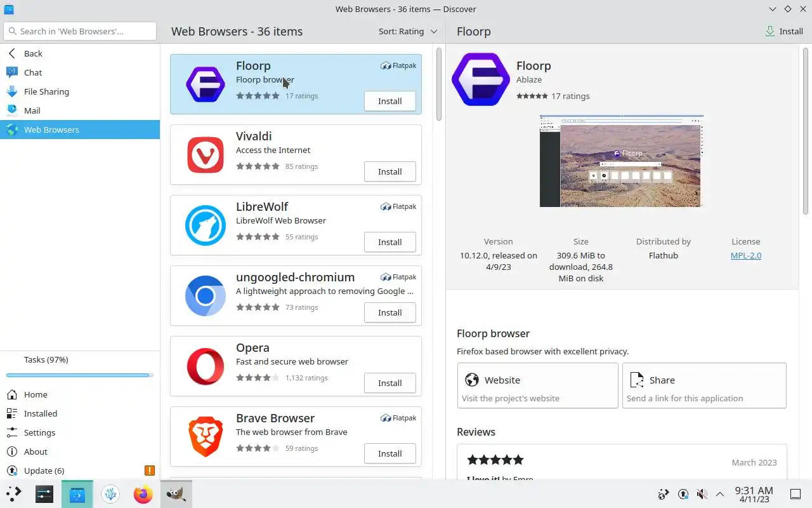Open the Sort: Rating dropdown

pyautogui.click(x=408, y=31)
